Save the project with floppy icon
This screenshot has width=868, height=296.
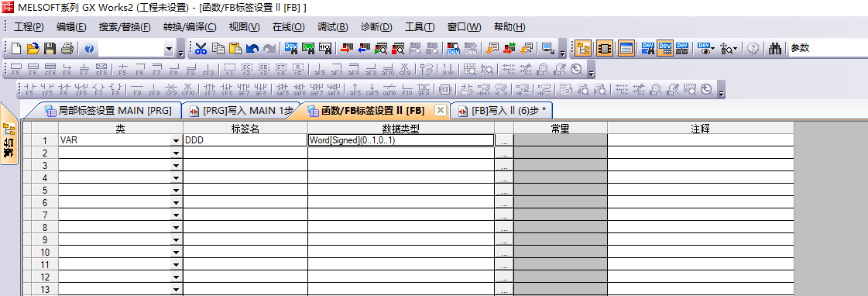point(50,49)
